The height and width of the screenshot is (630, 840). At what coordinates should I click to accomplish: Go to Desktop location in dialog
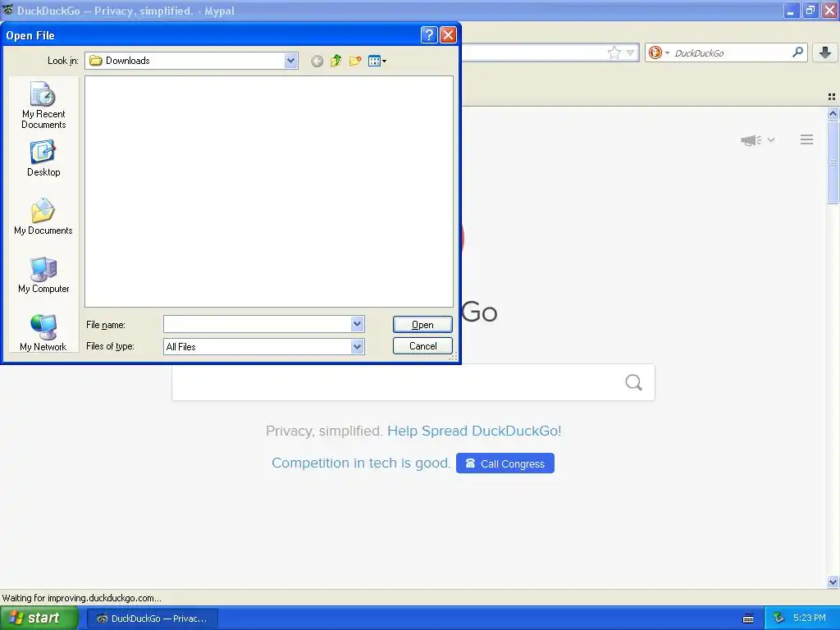(x=43, y=158)
